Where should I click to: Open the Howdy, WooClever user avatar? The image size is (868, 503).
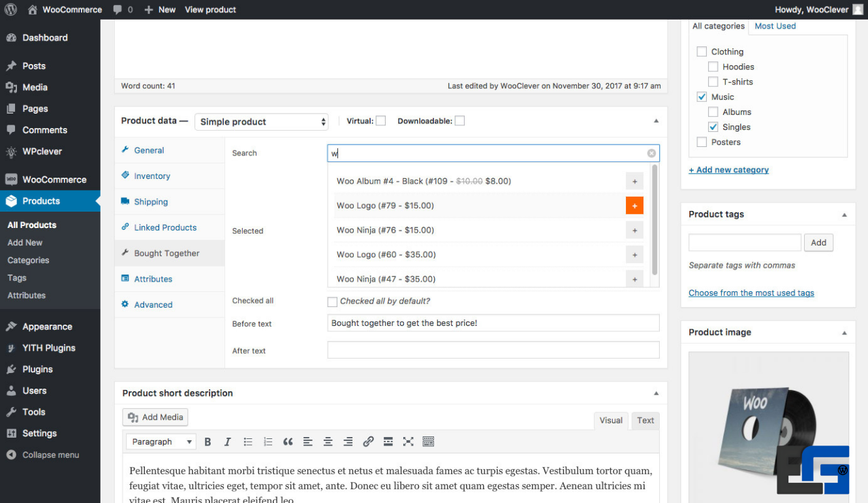point(858,10)
